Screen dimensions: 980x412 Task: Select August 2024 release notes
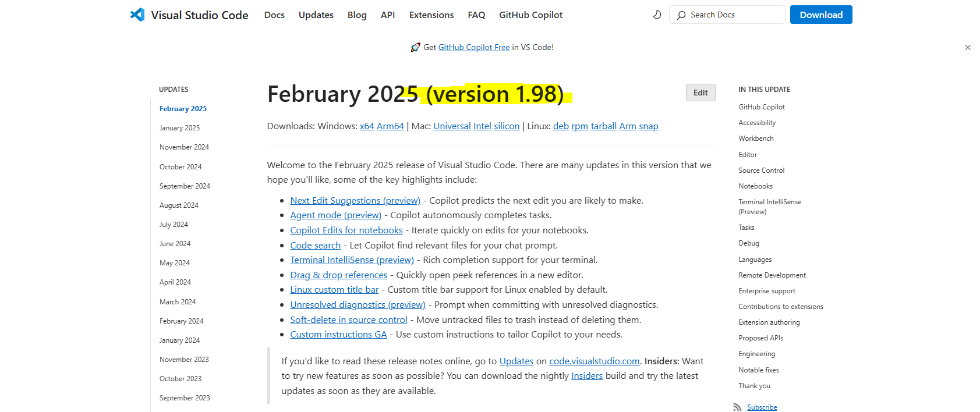pos(179,205)
